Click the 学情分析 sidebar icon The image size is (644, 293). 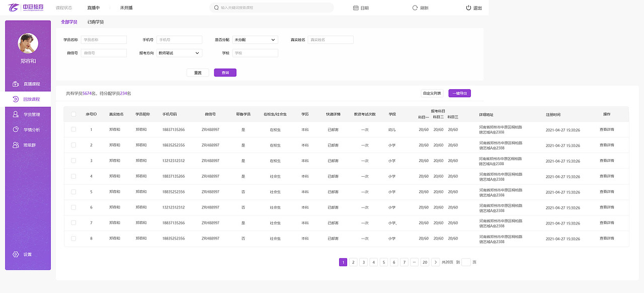click(16, 130)
